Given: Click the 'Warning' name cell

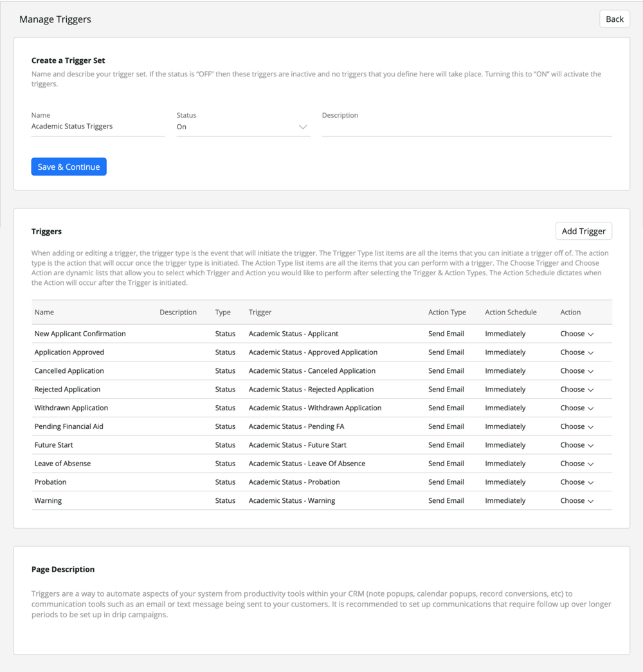Looking at the screenshot, I should (48, 500).
